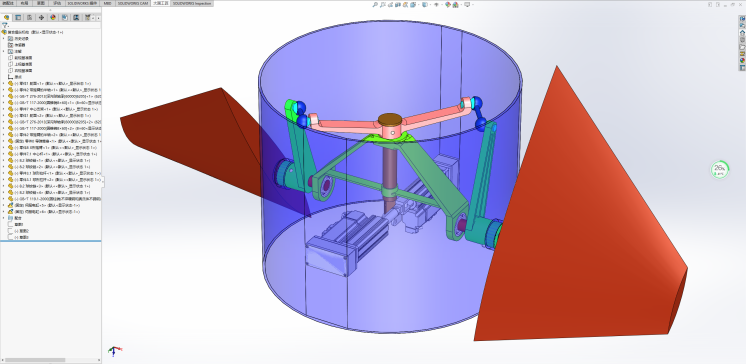Switch to SOLIDWORKS Inspection ribbon tab
The image size is (746, 364).
tap(192, 3)
